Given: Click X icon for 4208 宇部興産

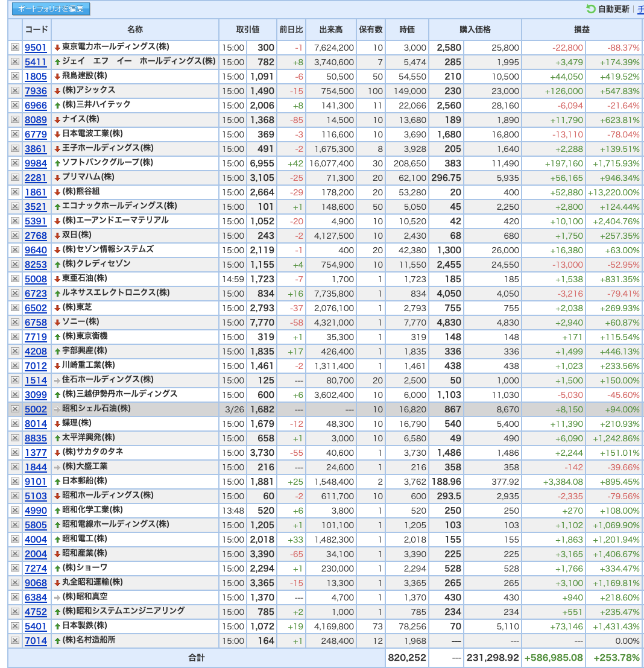Looking at the screenshot, I should click(x=15, y=351).
